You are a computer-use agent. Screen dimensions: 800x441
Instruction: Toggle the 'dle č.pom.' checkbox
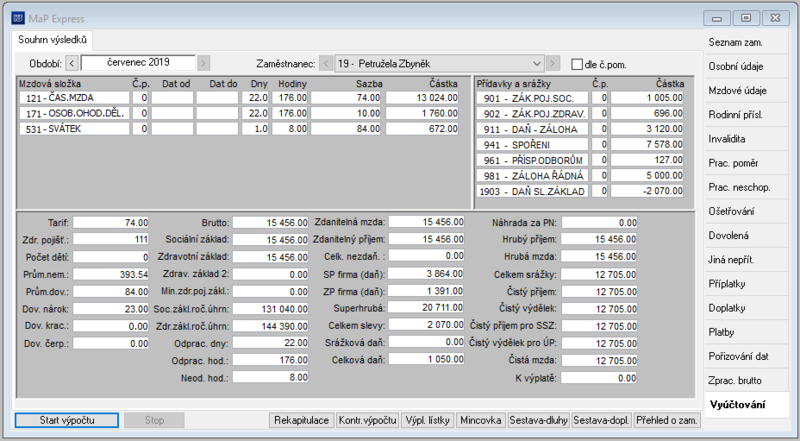[577, 64]
